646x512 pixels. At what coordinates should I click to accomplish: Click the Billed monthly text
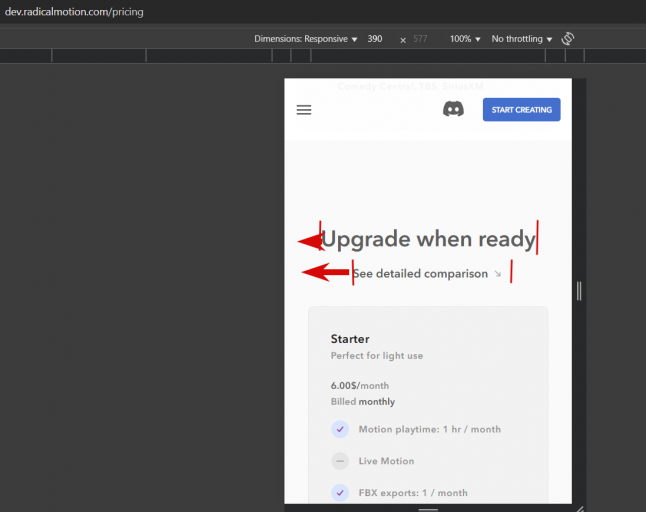[363, 402]
